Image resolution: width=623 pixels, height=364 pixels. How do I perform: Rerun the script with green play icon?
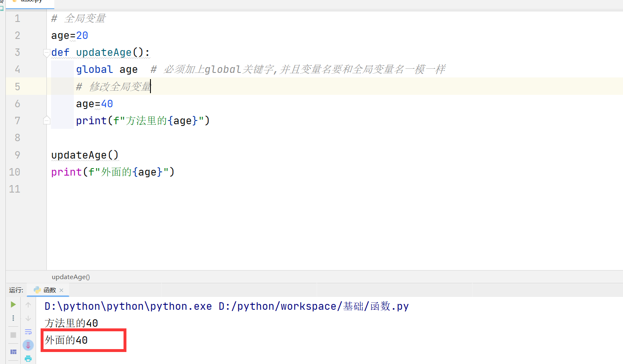(x=13, y=304)
